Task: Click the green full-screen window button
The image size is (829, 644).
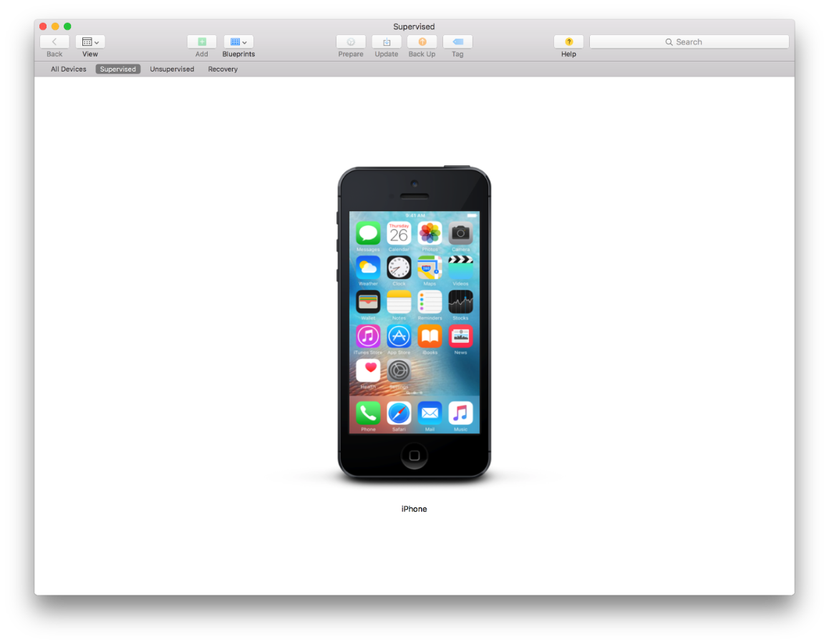Action: (x=67, y=26)
